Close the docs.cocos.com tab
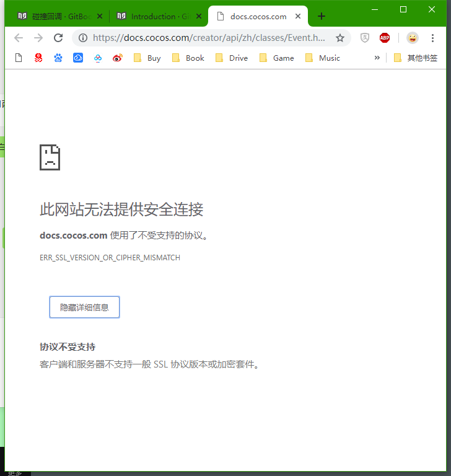 298,16
